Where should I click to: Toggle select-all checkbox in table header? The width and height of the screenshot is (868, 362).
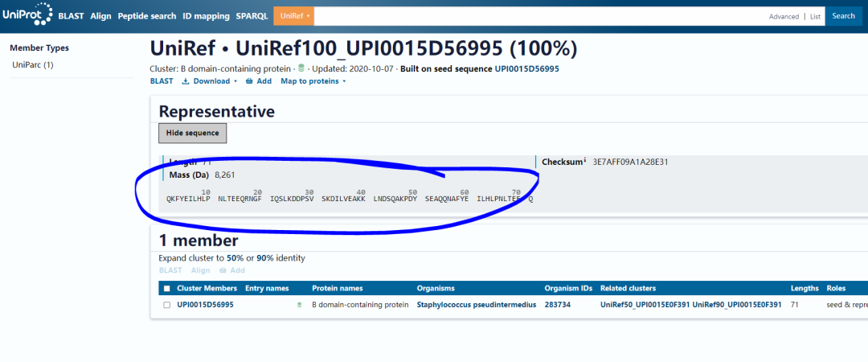click(x=167, y=288)
